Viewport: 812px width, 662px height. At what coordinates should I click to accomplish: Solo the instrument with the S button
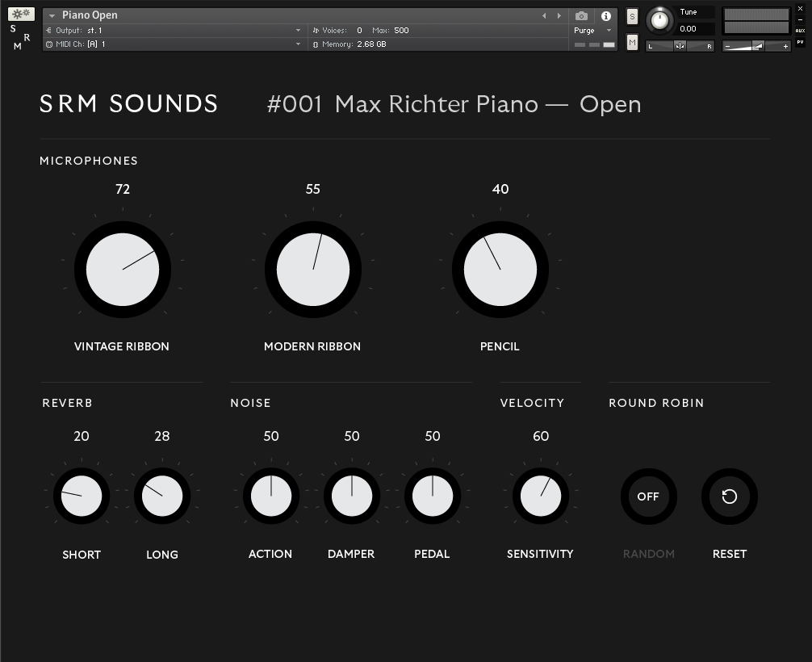click(x=632, y=17)
